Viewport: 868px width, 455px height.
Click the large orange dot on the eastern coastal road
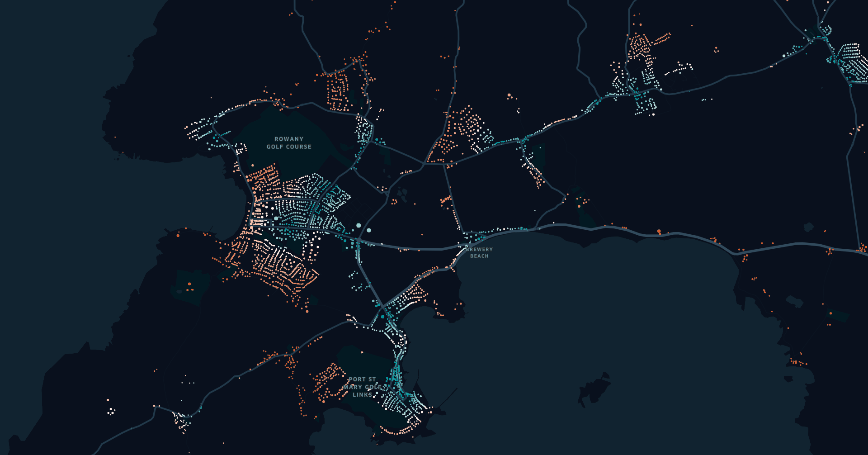[x=659, y=232]
